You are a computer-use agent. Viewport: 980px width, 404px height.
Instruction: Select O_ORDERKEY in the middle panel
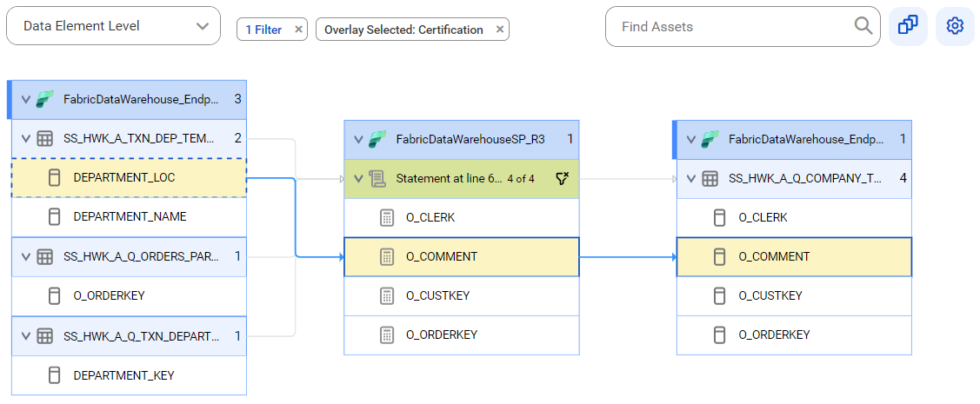[461, 334]
